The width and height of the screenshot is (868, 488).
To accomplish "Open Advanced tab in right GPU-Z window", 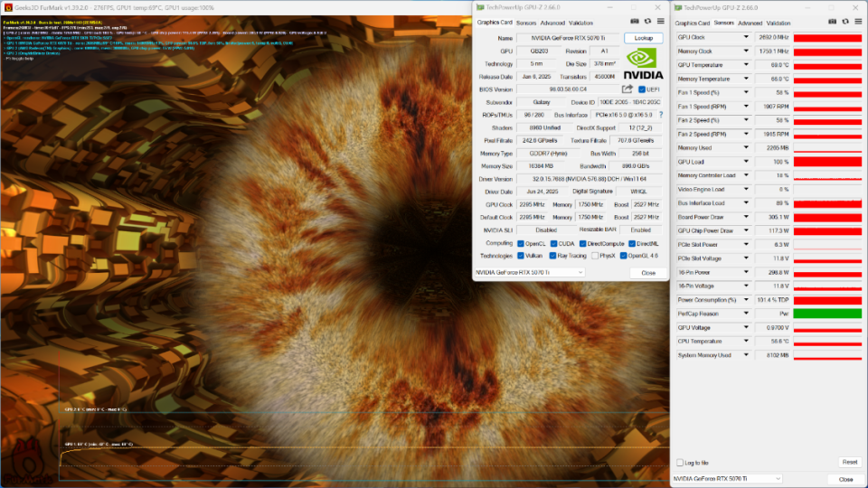I will coord(750,23).
